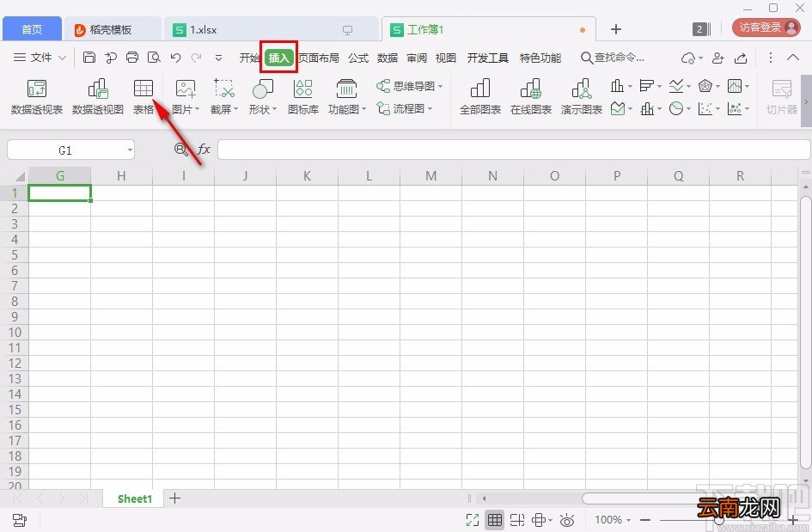Switch to the 开始 ribbon tab
Screen dimensions: 812x532
(249, 58)
